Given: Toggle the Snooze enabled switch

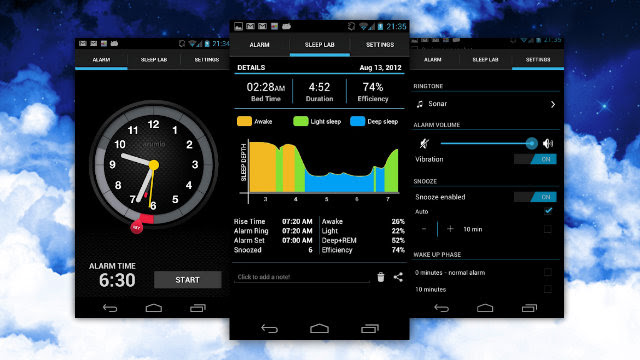Looking at the screenshot, I should point(535,197).
